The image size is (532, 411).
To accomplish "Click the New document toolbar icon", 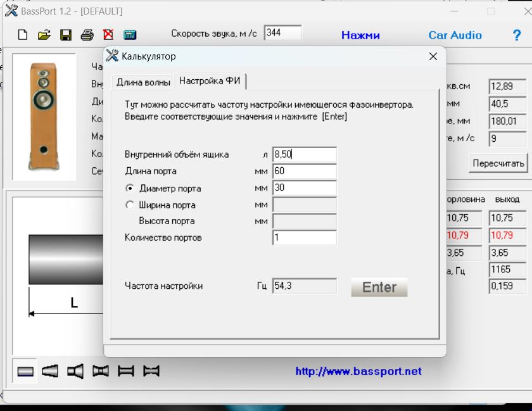I will pyautogui.click(x=23, y=35).
